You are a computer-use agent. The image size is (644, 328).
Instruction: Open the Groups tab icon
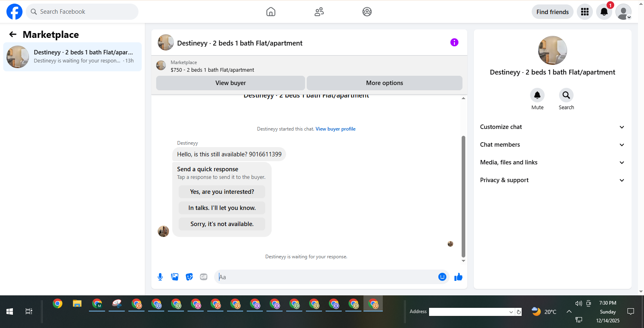pos(367,12)
